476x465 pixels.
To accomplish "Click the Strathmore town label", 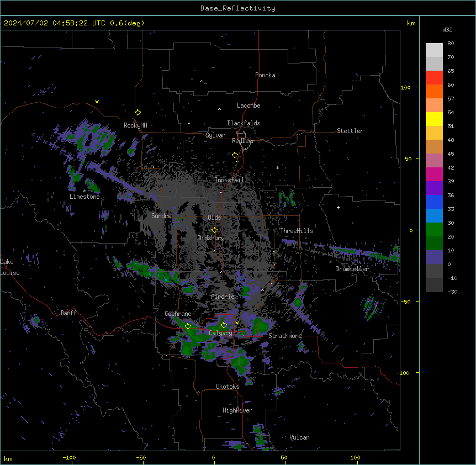I will 285,336.
